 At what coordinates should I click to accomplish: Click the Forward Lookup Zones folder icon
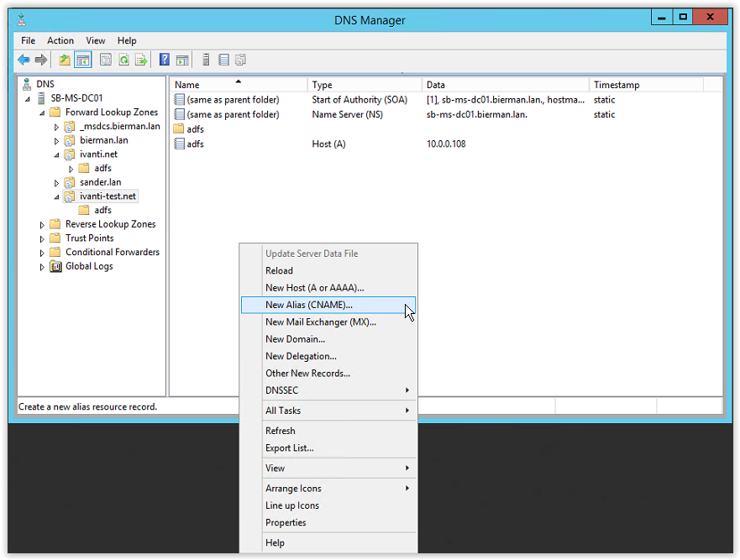55,112
